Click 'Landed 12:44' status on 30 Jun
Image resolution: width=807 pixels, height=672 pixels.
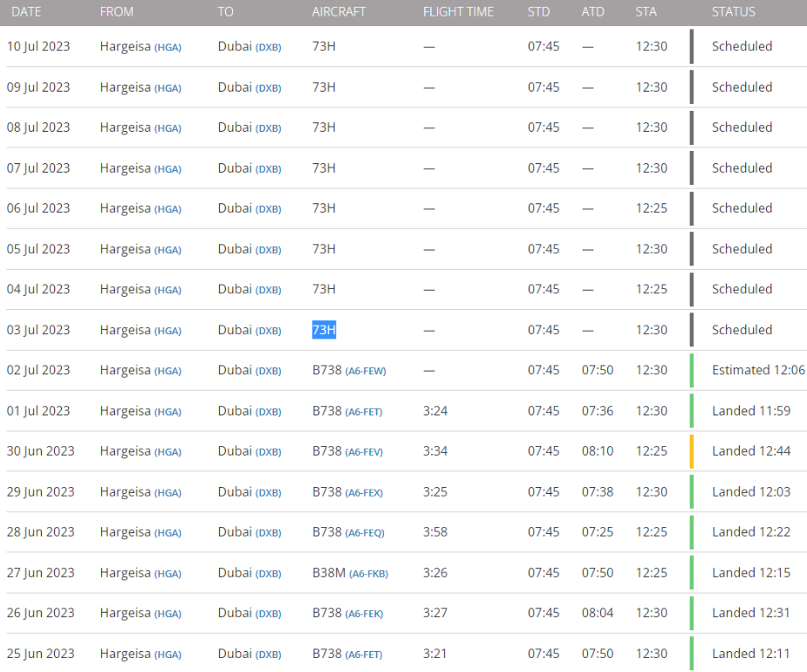[x=750, y=451]
